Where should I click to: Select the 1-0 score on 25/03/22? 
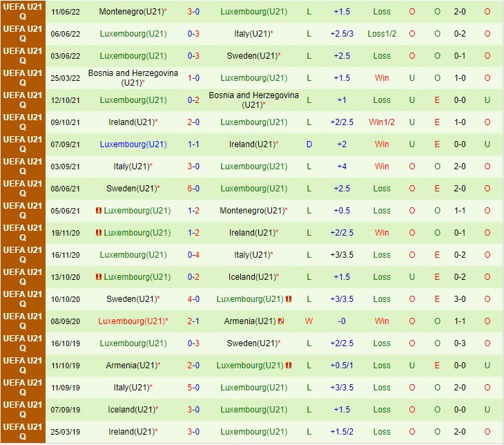[x=193, y=78]
